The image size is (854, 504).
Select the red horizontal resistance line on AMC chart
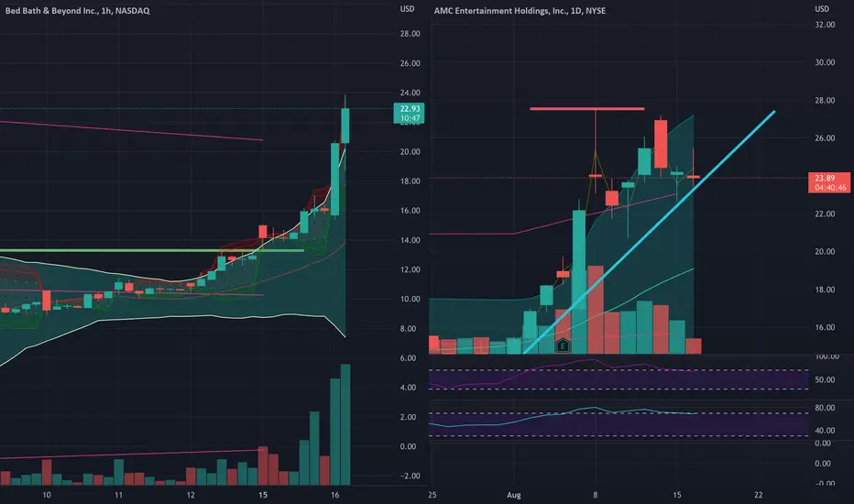[x=587, y=109]
